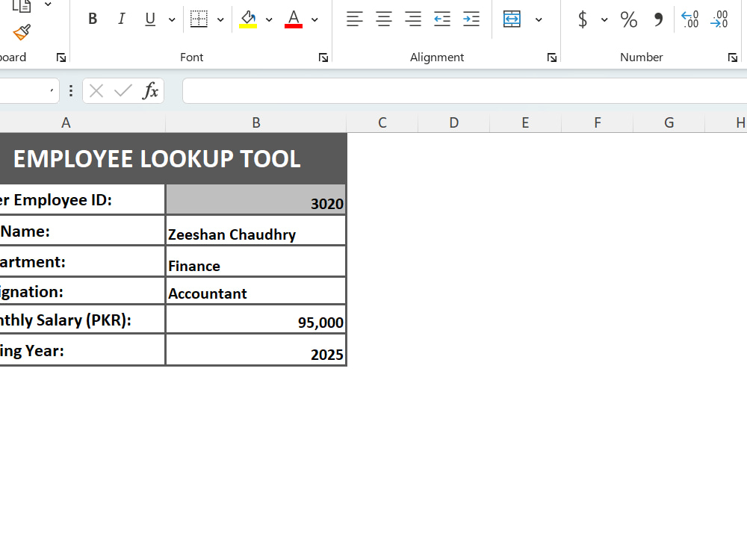Click inside the formula bar field
This screenshot has height=560, width=747.
coord(465,90)
